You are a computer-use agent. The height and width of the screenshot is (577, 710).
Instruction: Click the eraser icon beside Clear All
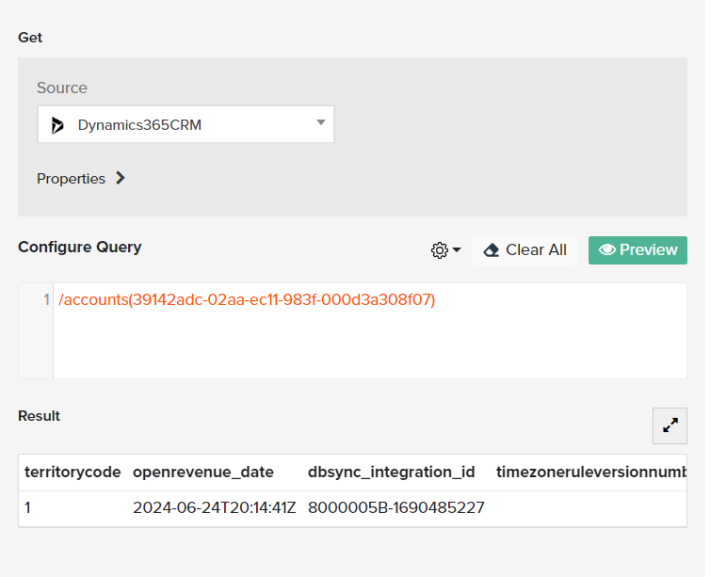pyautogui.click(x=491, y=250)
